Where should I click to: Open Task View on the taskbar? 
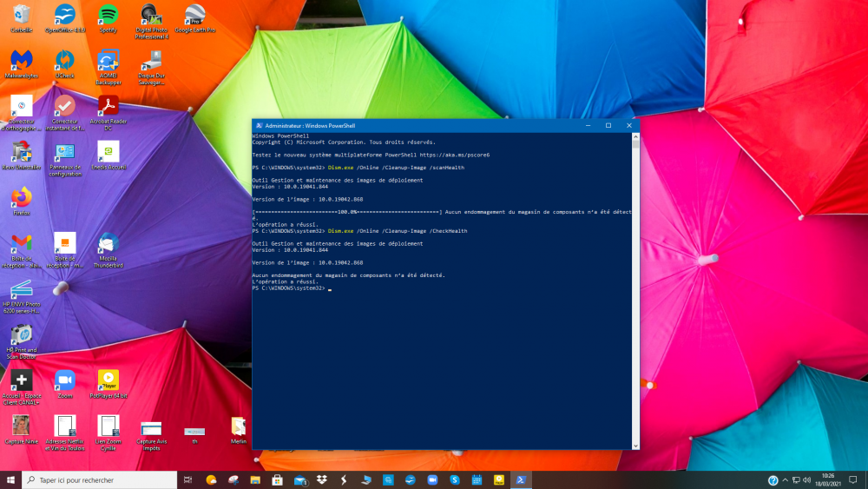tap(188, 479)
